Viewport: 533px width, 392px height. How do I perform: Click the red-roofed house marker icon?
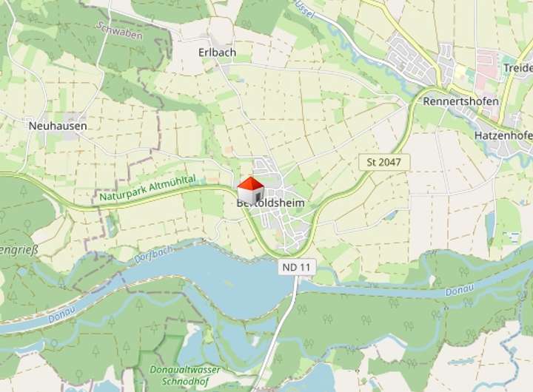coord(250,189)
